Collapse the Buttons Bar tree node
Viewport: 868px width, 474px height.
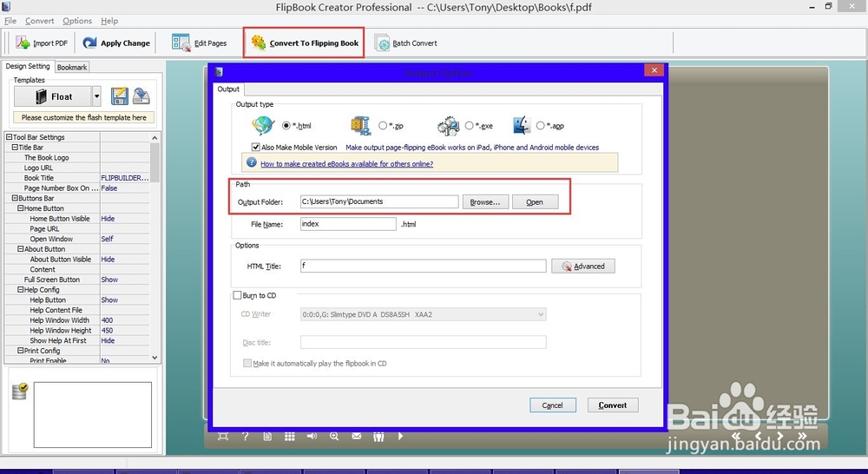pos(15,198)
